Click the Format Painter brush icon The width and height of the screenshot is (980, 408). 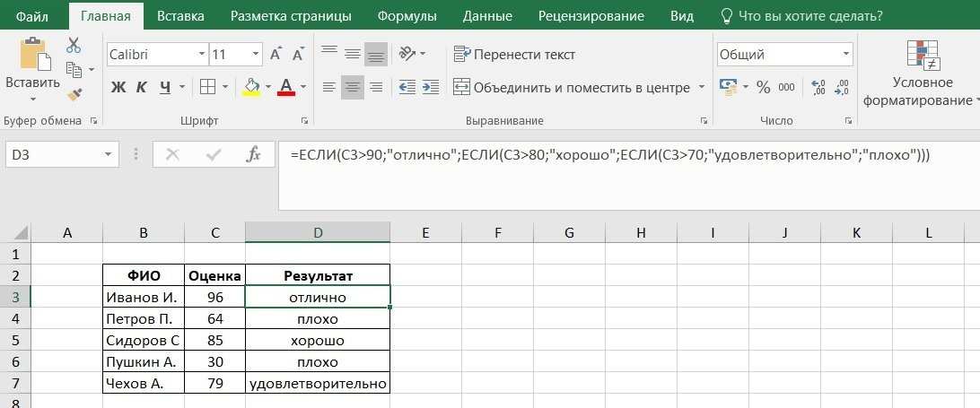click(74, 94)
